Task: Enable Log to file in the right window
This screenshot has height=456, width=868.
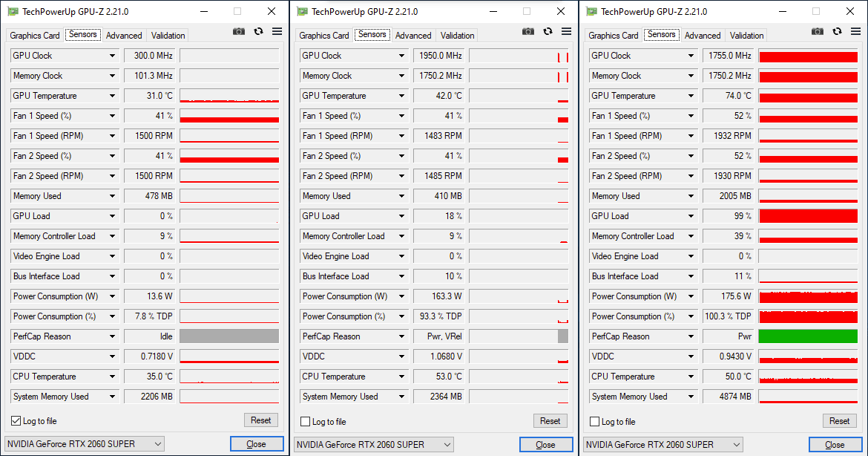Action: click(595, 421)
